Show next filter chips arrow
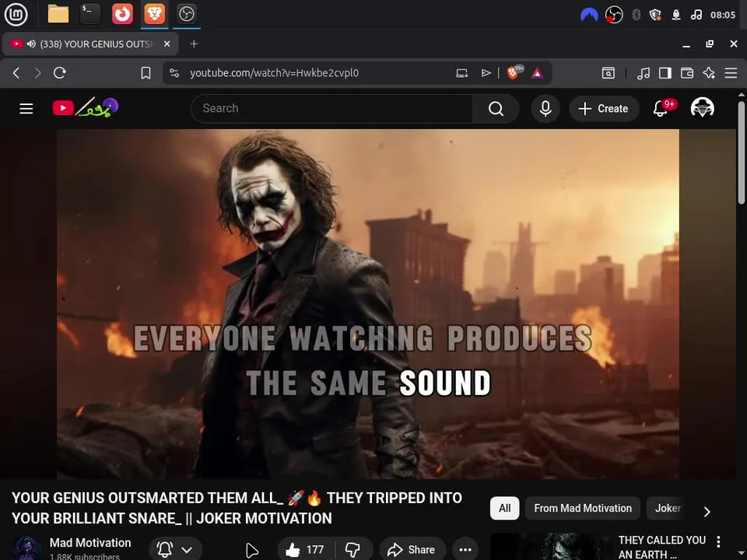Viewport: 747px width, 560px height. point(707,512)
